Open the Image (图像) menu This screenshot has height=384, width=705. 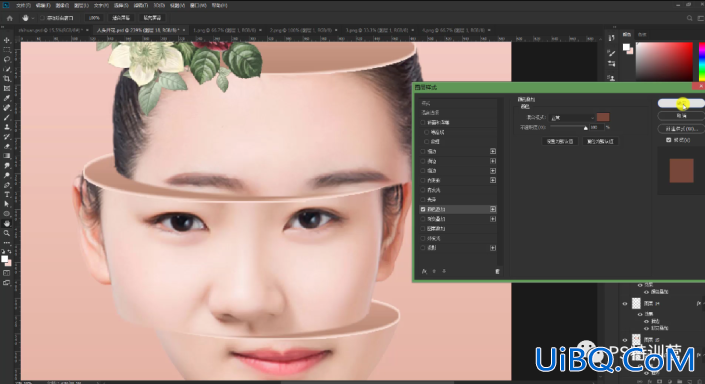coord(62,5)
